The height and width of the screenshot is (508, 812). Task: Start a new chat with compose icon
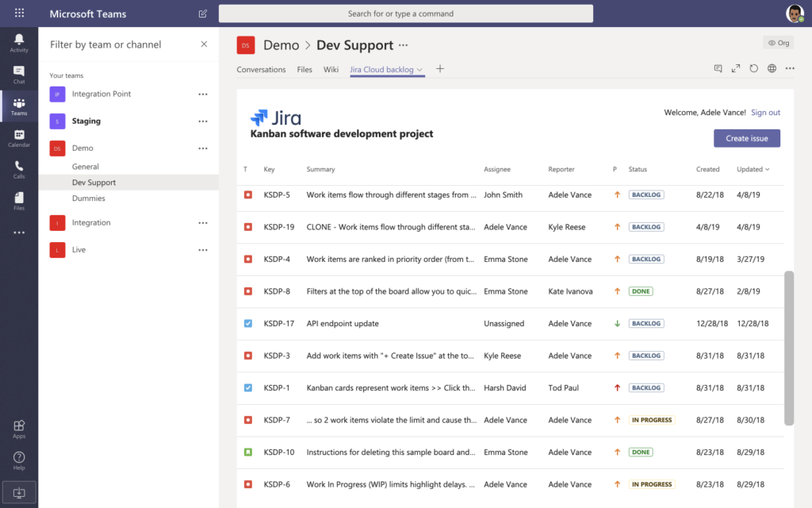coord(202,13)
